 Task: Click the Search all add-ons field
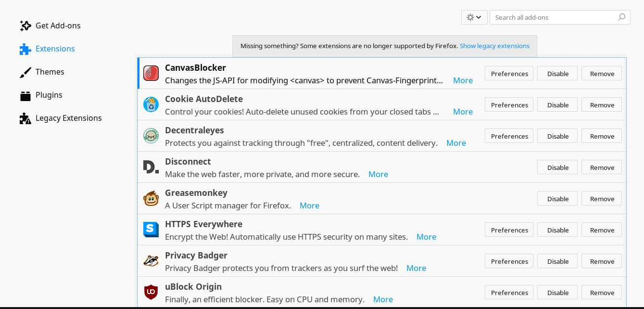(560, 17)
